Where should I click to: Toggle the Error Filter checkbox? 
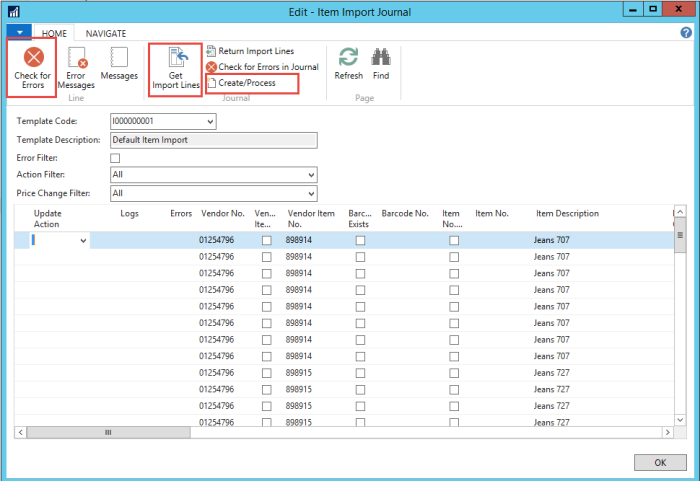115,158
